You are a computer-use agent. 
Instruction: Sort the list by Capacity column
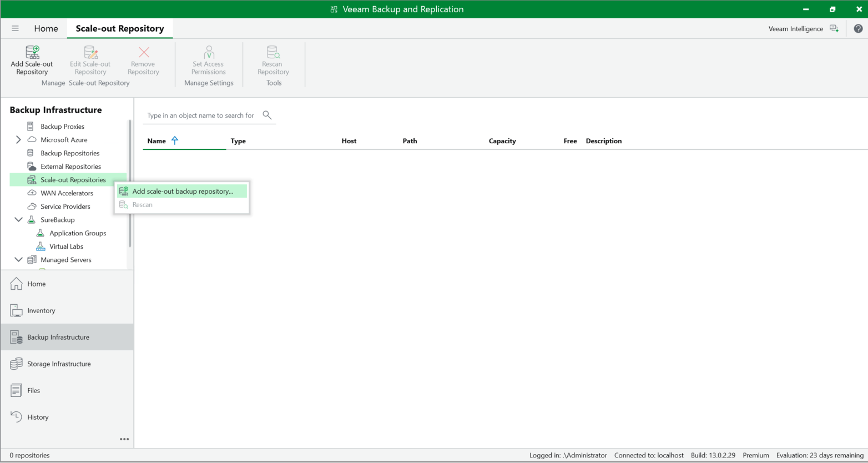point(502,141)
